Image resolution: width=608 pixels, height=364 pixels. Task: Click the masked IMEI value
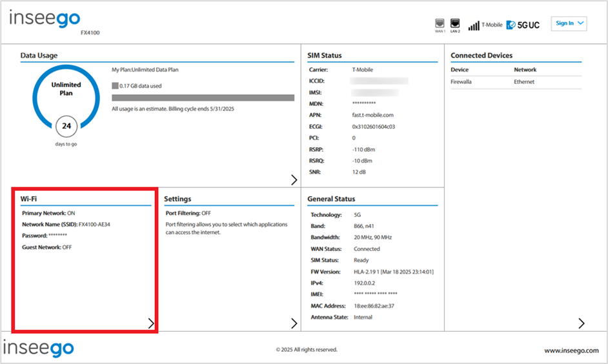click(376, 294)
